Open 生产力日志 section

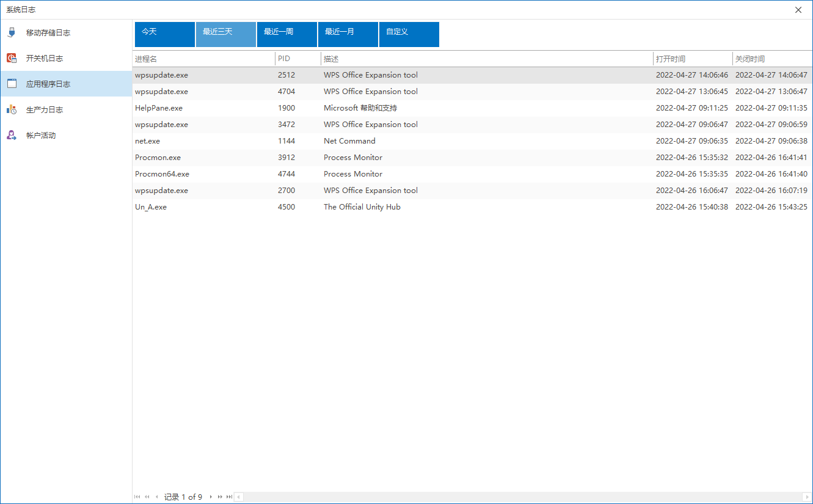pyautogui.click(x=66, y=109)
